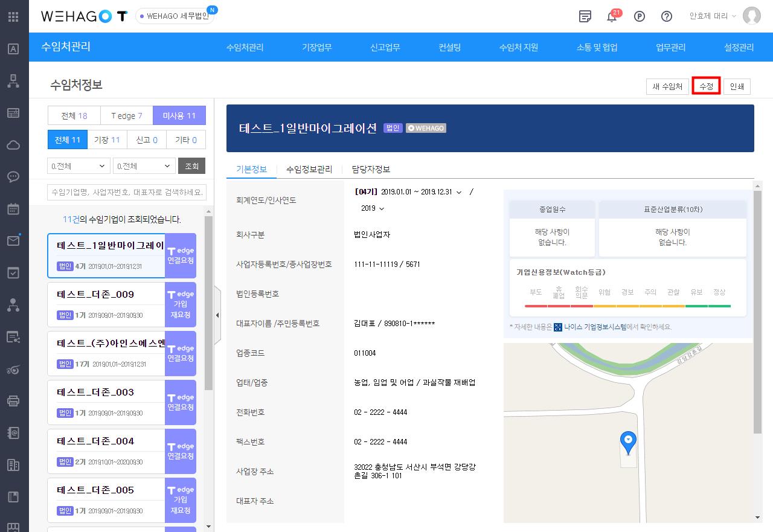Switch to the 수임정보관리 tab

[x=309, y=169]
